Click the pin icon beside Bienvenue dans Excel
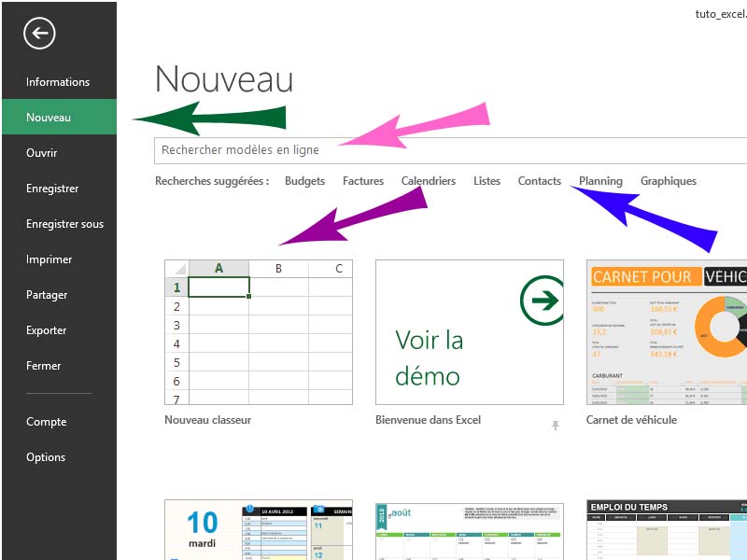The image size is (747, 560). coord(555,425)
